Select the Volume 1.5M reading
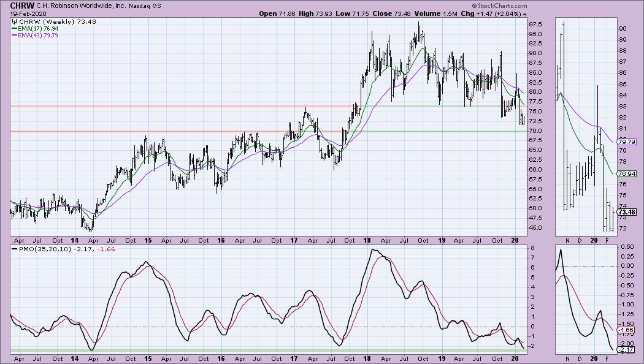This screenshot has height=364, width=644. click(435, 13)
